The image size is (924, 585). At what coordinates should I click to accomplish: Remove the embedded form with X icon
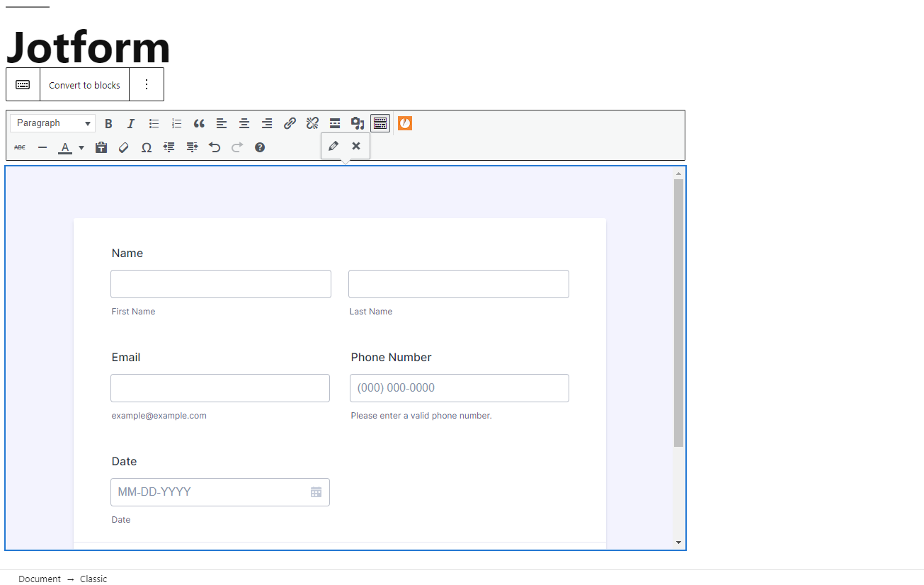pos(356,146)
